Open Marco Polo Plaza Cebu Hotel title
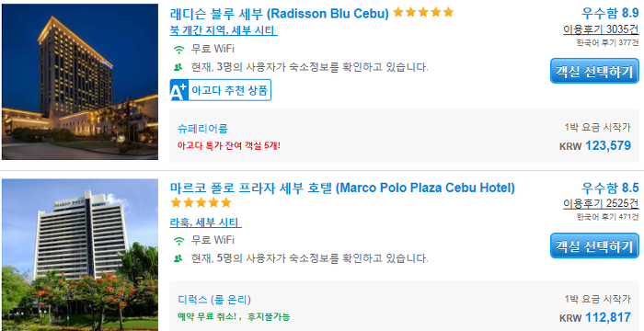Image resolution: width=644 pixels, height=331 pixels. [342, 188]
